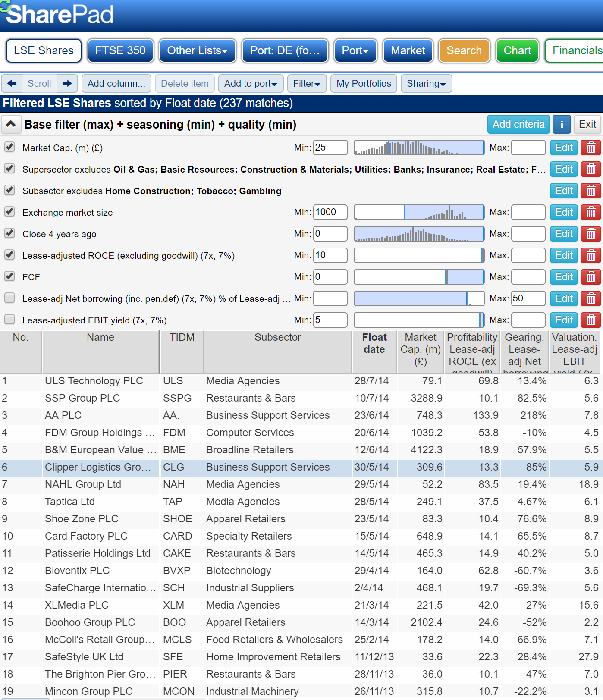
Task: Delete Close 4 years ago criterion trash icon
Action: (x=591, y=234)
